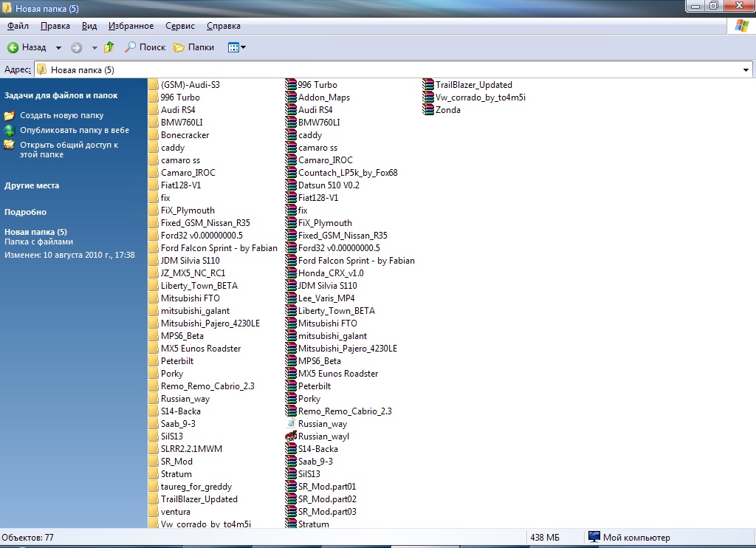Select the taureg_for_greddy folder icon
756x548 pixels.
click(x=154, y=486)
